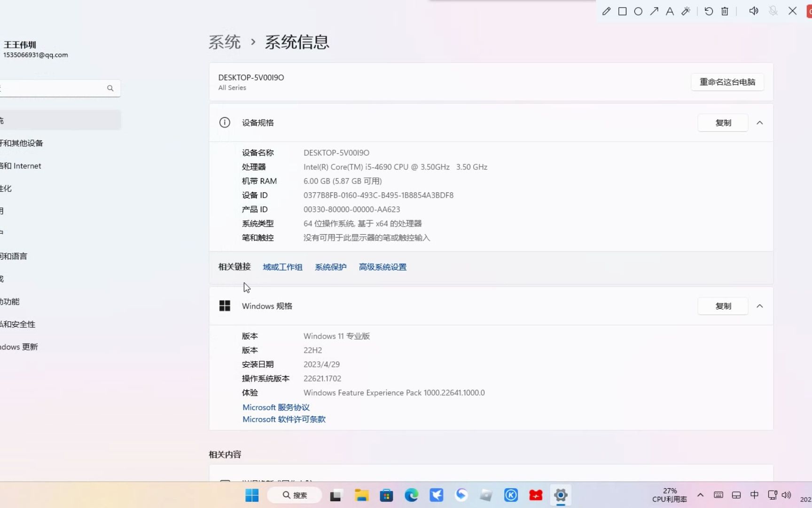The height and width of the screenshot is (508, 812).
Task: Delete all annotations with the trash icon
Action: [725, 11]
